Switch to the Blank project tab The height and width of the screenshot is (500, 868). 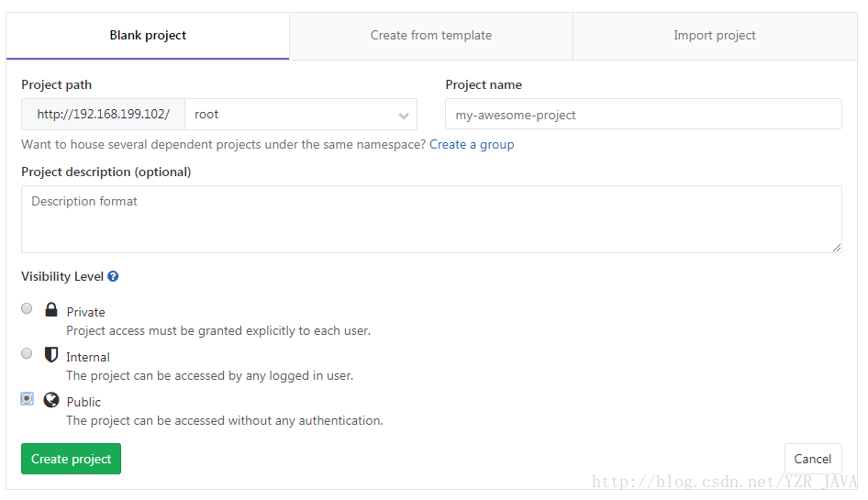148,36
